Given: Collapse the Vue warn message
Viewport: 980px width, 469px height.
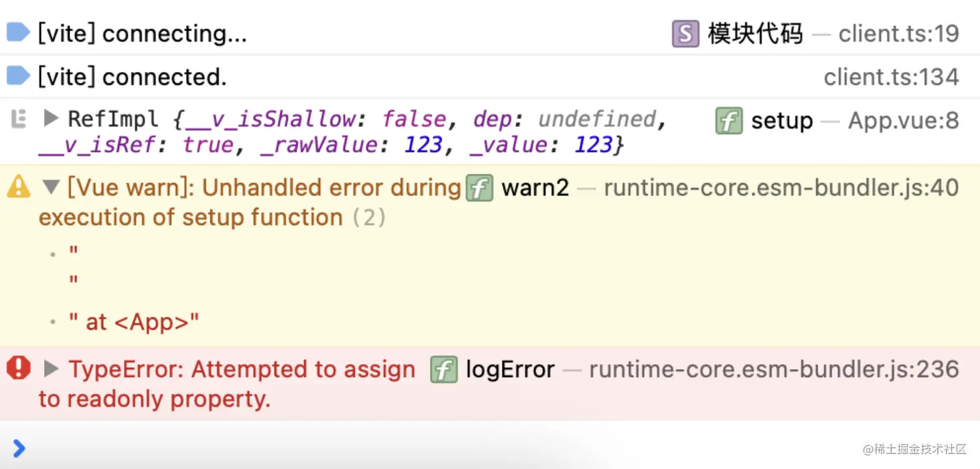Looking at the screenshot, I should [x=51, y=188].
